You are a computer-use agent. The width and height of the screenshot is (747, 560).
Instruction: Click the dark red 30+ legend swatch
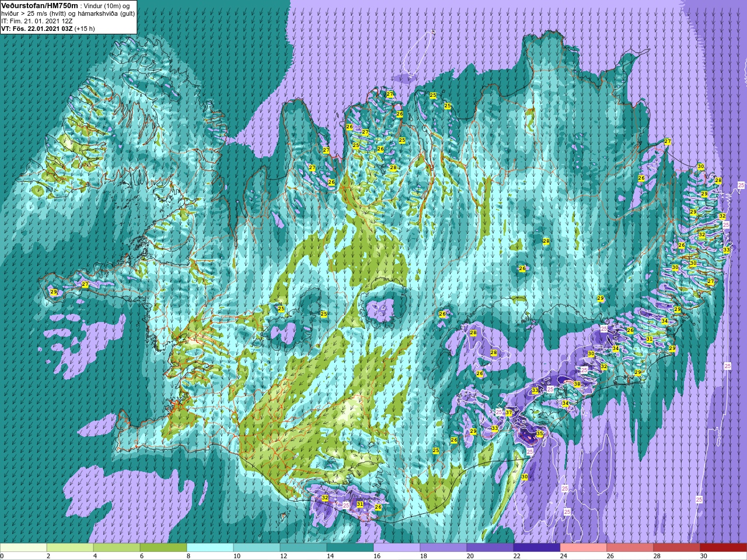(x=724, y=548)
